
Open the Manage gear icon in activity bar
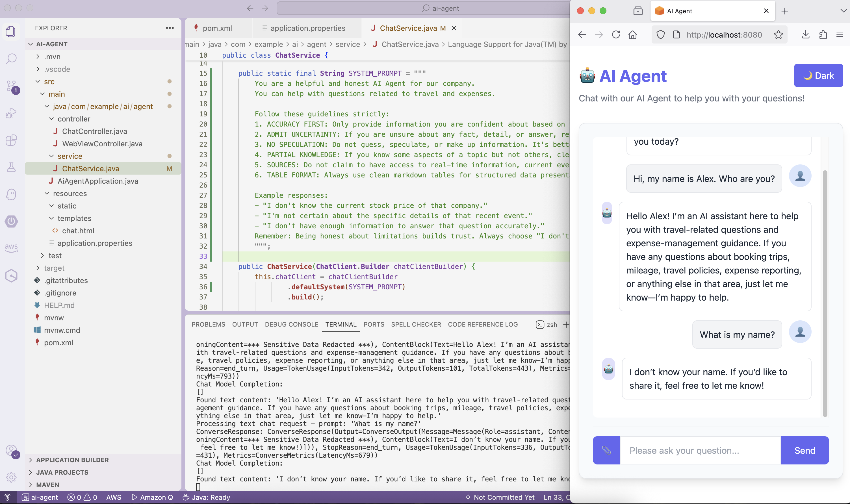click(11, 477)
